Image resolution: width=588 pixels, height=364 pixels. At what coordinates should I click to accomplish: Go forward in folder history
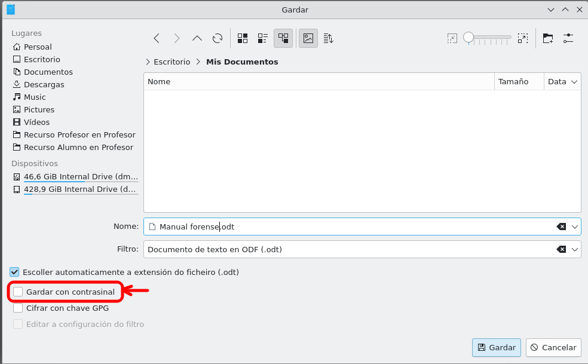177,38
